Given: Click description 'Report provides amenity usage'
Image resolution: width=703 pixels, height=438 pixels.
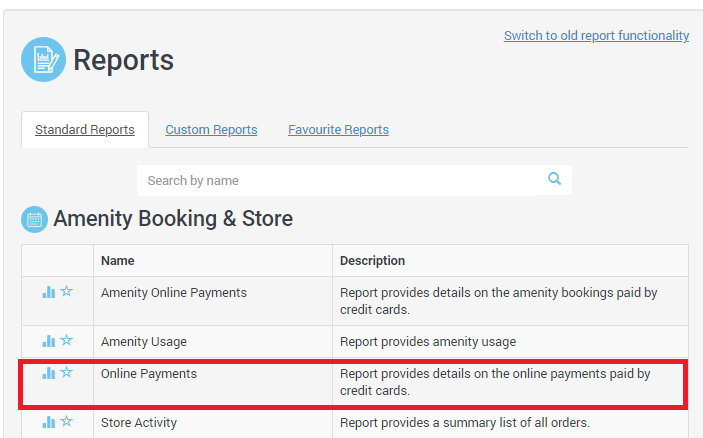Looking at the screenshot, I should (x=428, y=342).
